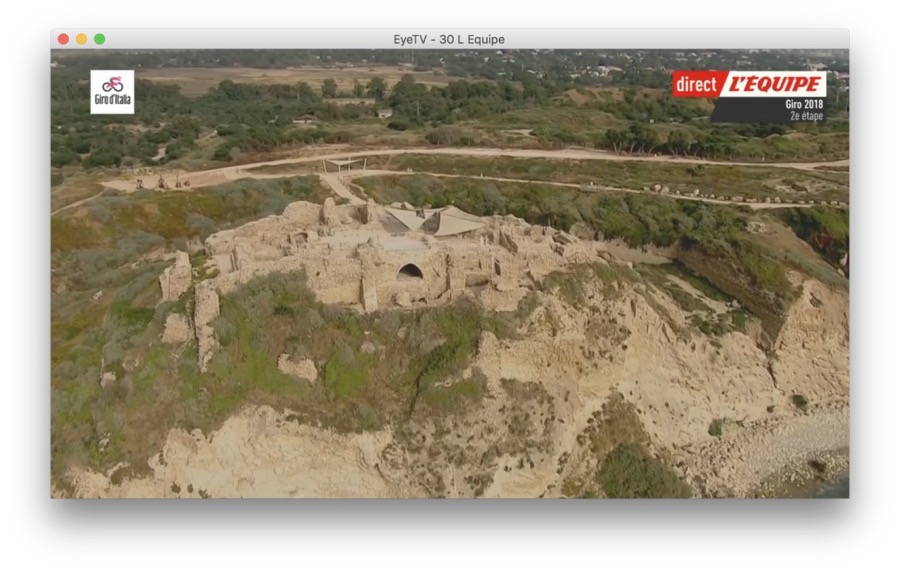Click the empty title bar area right of title
The width and height of the screenshot is (900, 571).
[x=680, y=39]
